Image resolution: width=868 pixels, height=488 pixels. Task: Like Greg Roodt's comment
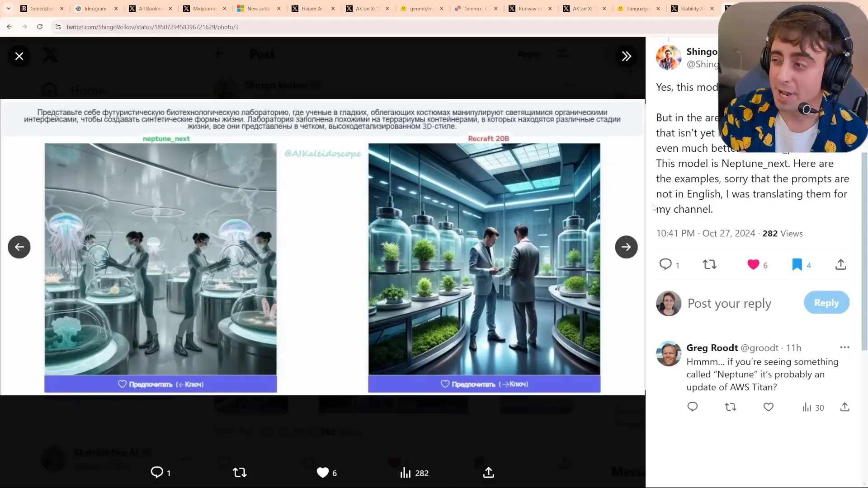[x=769, y=407]
